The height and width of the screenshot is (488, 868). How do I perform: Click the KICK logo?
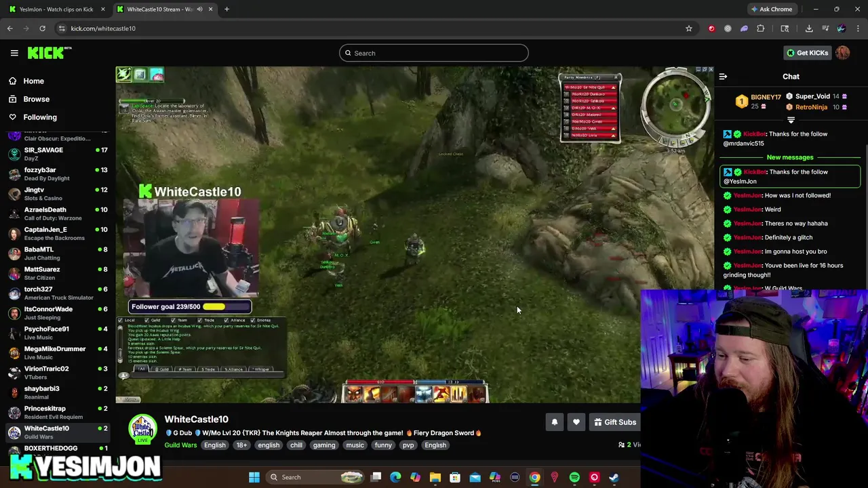(x=50, y=53)
